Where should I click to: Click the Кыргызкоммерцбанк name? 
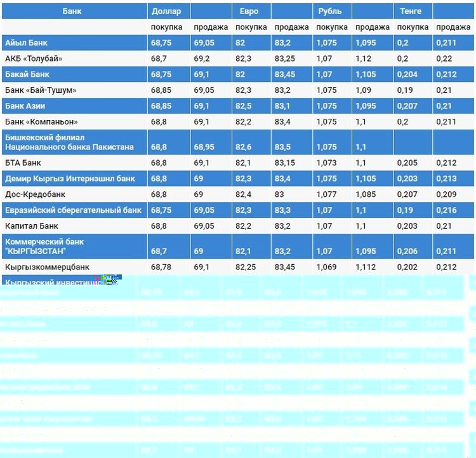coord(47,267)
